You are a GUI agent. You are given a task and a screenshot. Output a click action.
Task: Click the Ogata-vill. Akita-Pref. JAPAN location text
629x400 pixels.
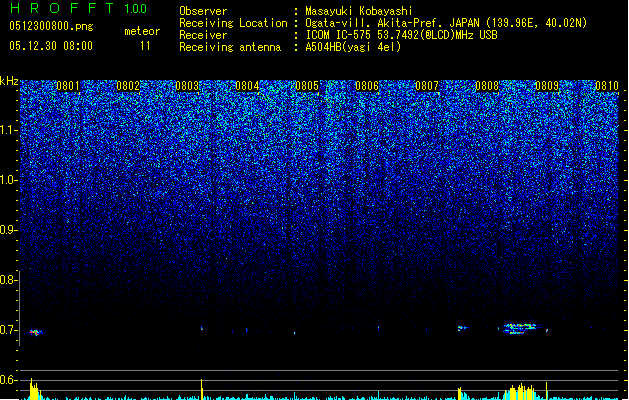click(446, 23)
